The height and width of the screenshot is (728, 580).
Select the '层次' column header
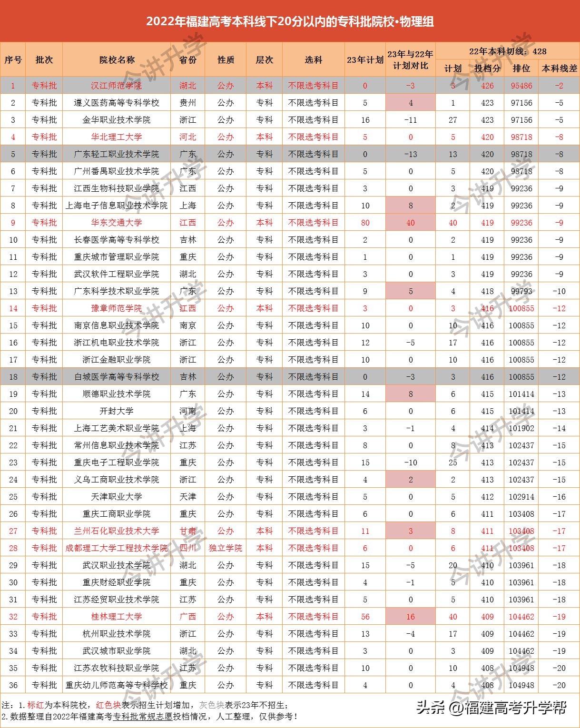264,60
